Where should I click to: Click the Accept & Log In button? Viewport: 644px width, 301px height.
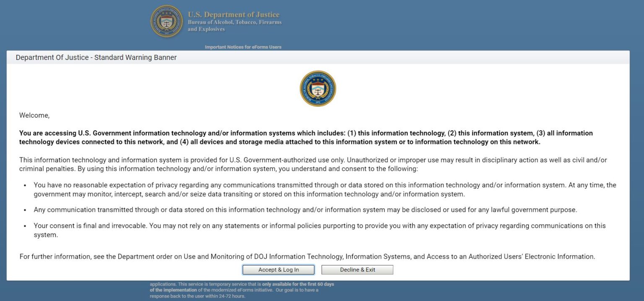[278, 270]
